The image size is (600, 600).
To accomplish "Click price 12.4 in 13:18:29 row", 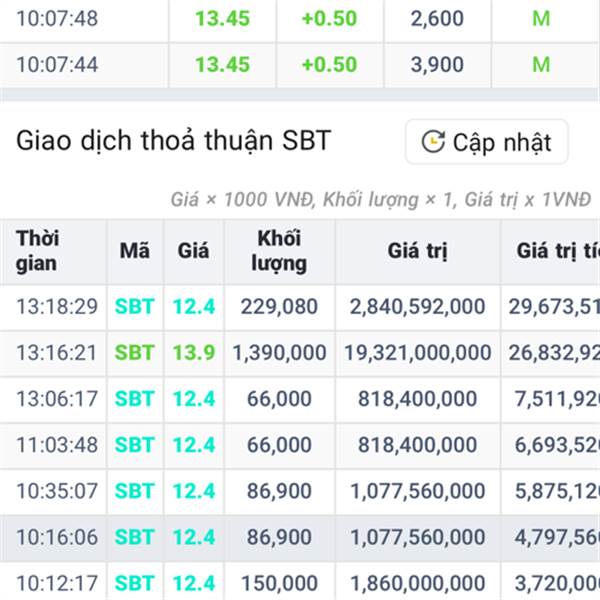I will (194, 307).
